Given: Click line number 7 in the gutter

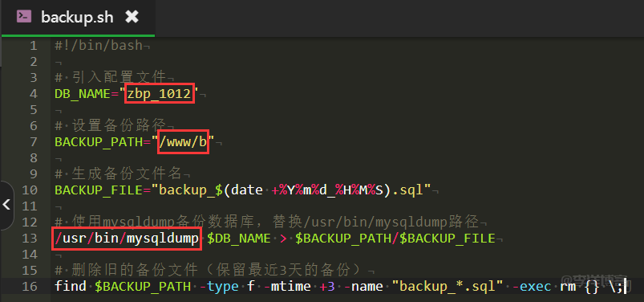Looking at the screenshot, I should 33,142.
